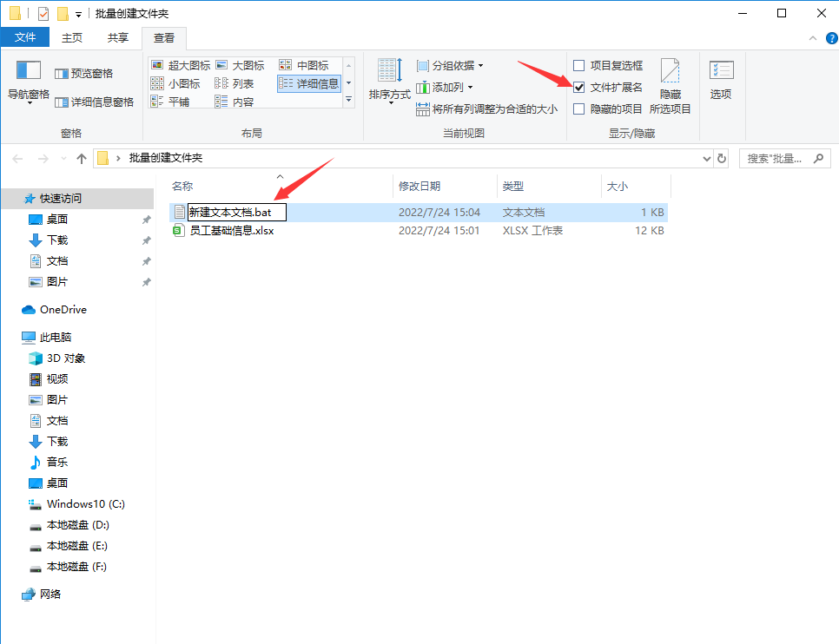Select the View tab
839x644 pixels.
pos(164,37)
